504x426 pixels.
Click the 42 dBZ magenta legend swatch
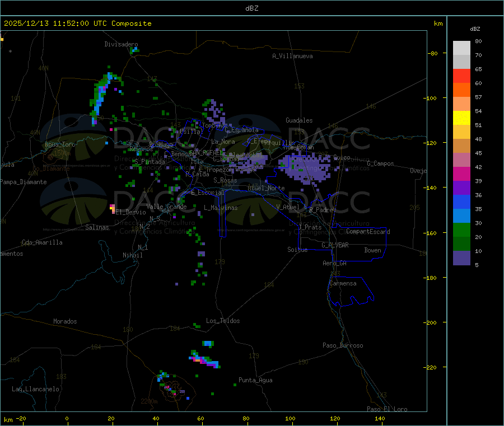click(x=461, y=174)
